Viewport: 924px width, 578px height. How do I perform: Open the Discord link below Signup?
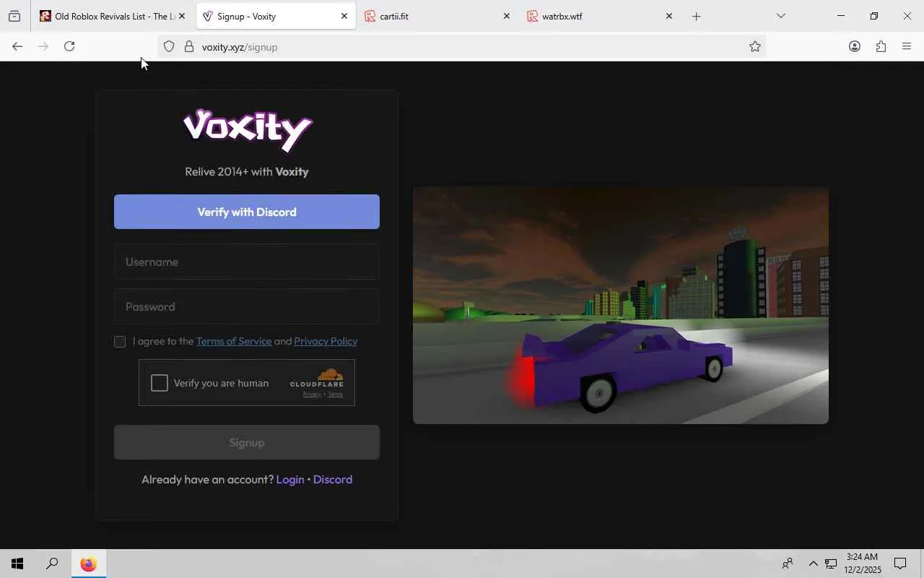click(333, 480)
